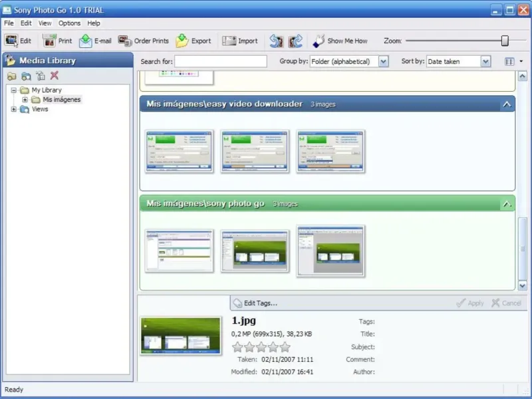
Task: Open the File menu
Action: (x=9, y=23)
